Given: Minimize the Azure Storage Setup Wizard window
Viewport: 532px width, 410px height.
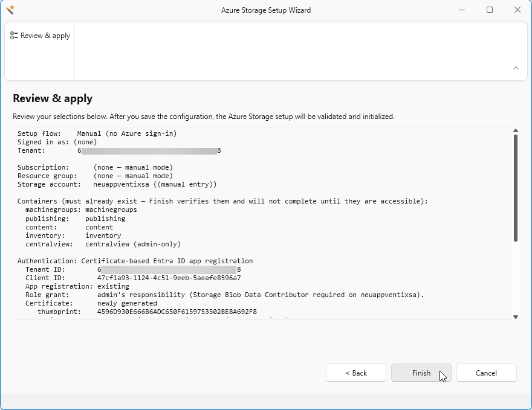Looking at the screenshot, I should tap(462, 10).
